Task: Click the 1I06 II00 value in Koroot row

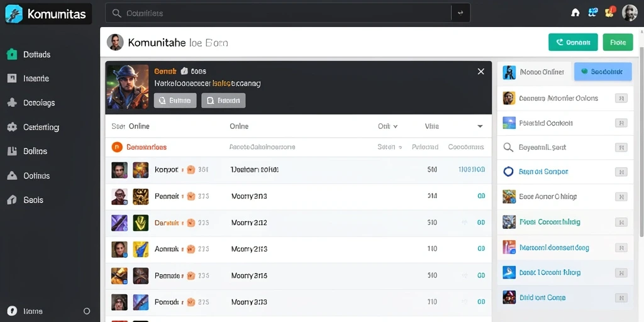Action: coord(472,170)
